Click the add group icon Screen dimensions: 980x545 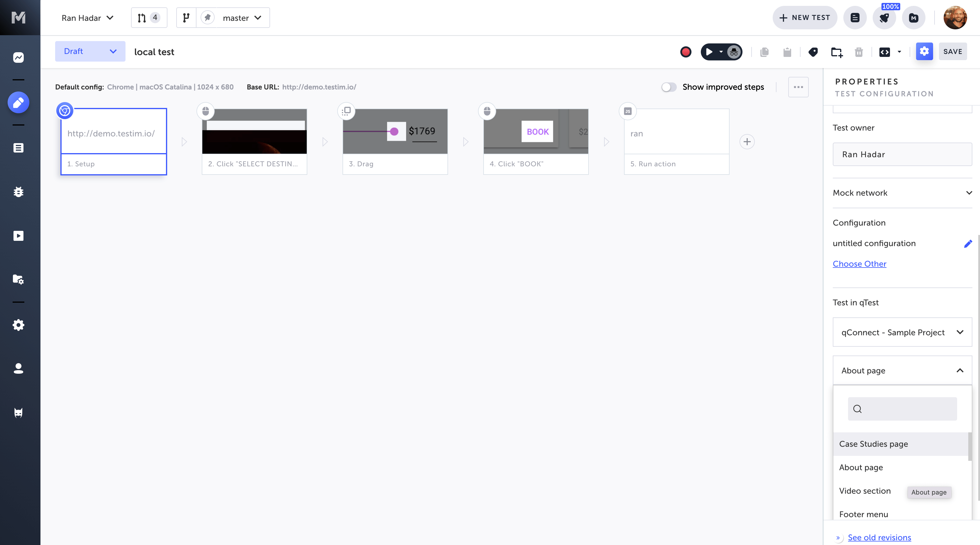(837, 52)
